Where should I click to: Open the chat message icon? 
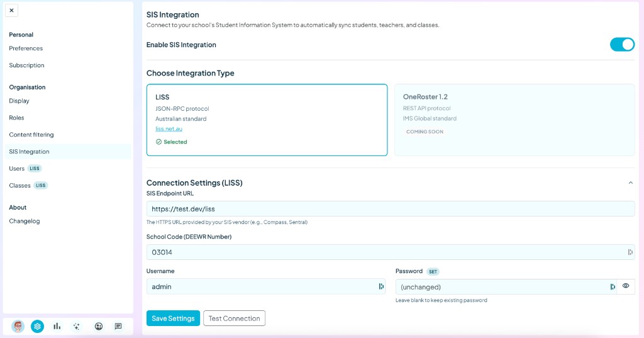click(118, 327)
